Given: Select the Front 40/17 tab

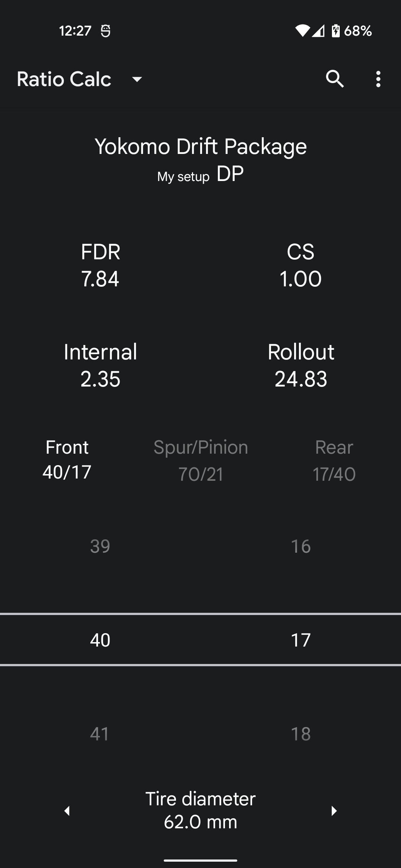Looking at the screenshot, I should click(x=67, y=460).
